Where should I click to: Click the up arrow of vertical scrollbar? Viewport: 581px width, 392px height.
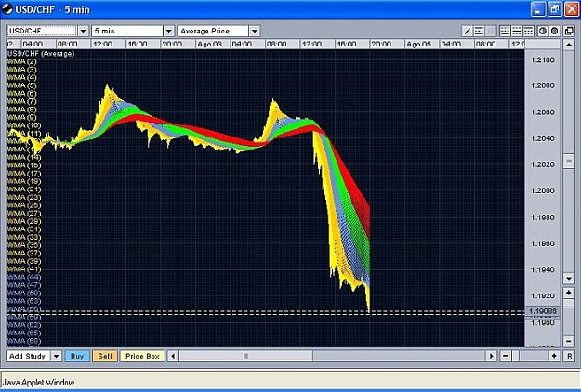(x=569, y=45)
